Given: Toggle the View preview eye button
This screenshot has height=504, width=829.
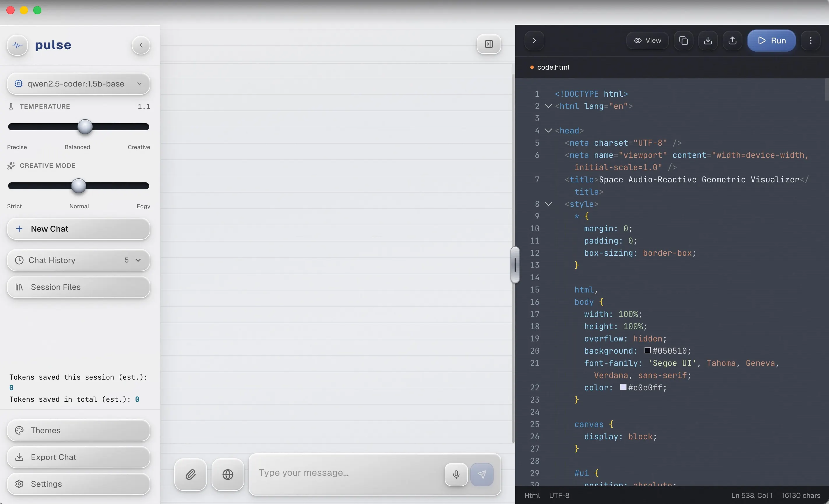Looking at the screenshot, I should pyautogui.click(x=647, y=40).
